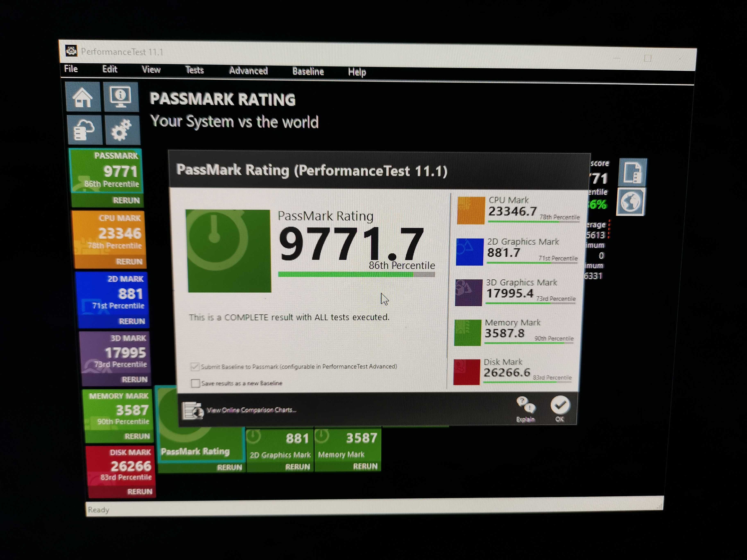
Task: Open the cloud baseline management icon
Action: 84,130
